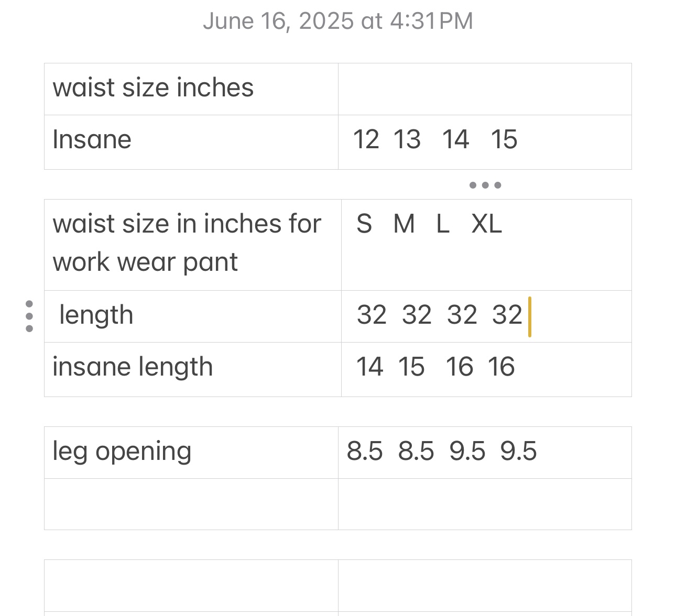Click the cell with 14 15 16 16

(x=486, y=369)
